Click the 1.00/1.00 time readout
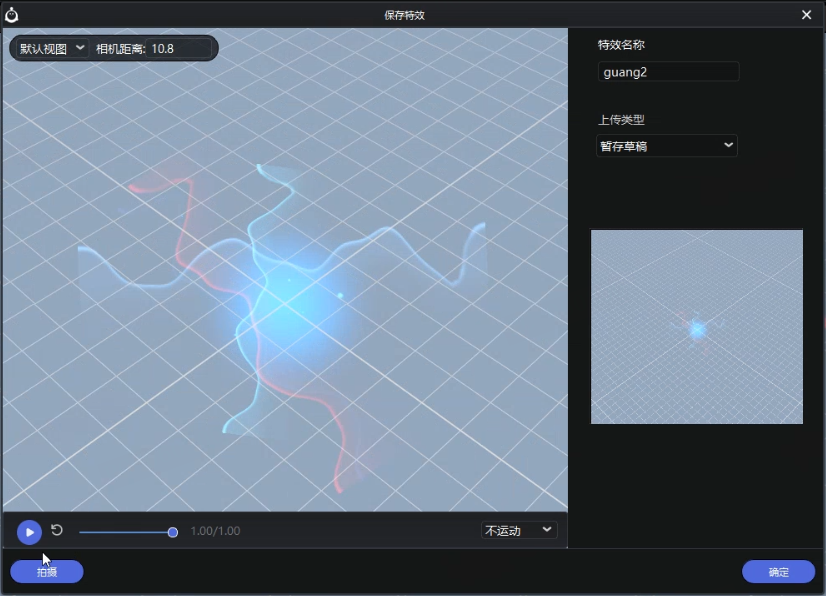The image size is (826, 596). (x=215, y=531)
